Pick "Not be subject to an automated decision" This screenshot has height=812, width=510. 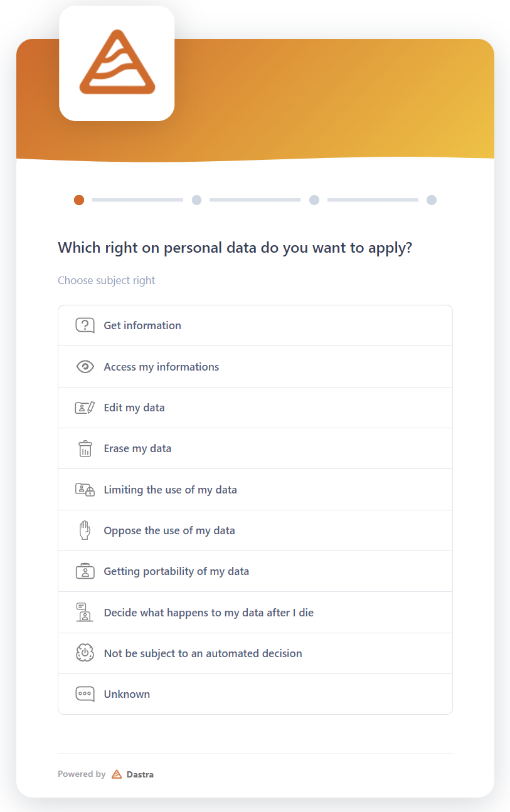click(203, 653)
